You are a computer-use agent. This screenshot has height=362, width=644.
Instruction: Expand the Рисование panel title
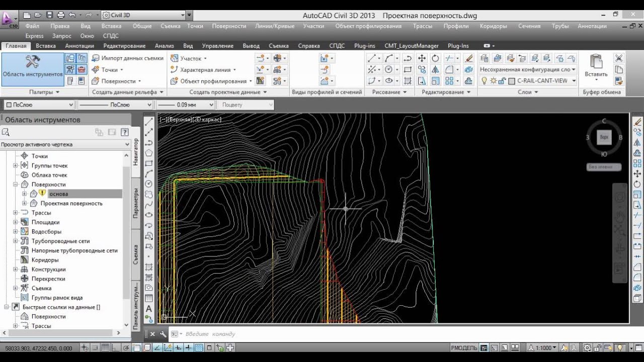(x=388, y=92)
